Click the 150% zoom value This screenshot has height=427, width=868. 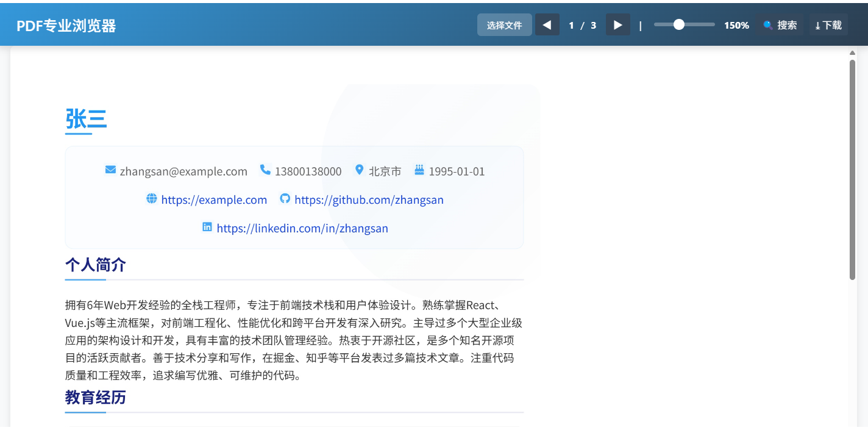pyautogui.click(x=736, y=25)
